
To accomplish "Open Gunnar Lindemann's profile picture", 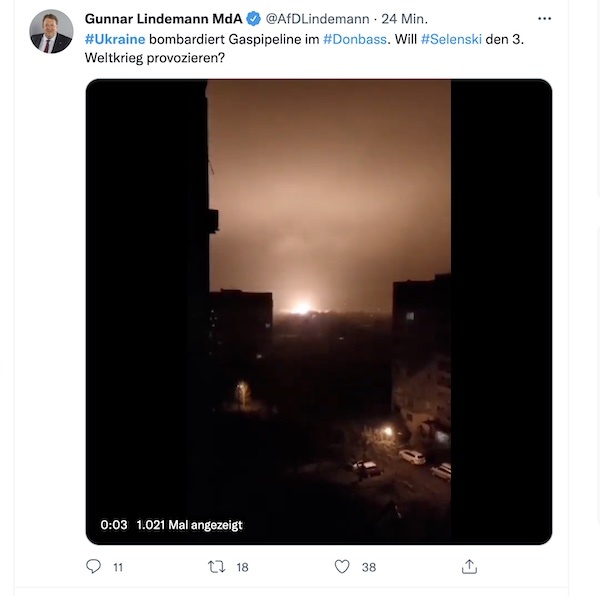I will pos(51,31).
